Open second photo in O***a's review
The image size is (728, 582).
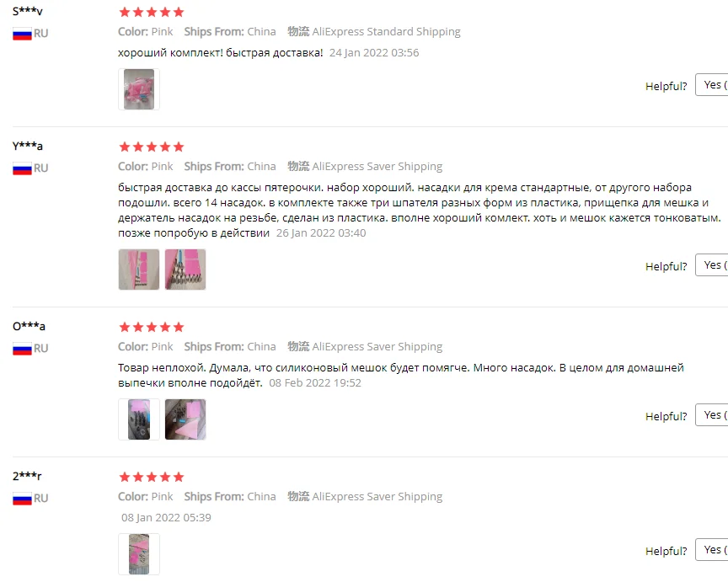[x=185, y=419]
